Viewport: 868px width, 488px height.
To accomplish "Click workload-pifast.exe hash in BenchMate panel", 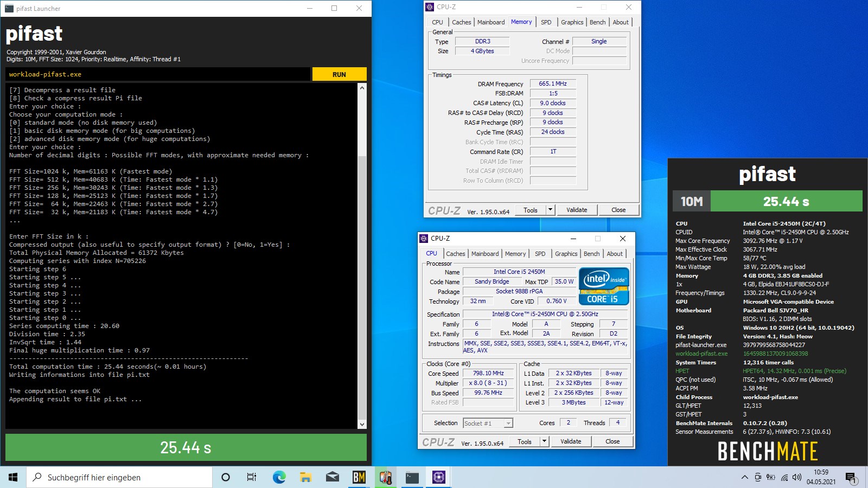I will coord(775,354).
